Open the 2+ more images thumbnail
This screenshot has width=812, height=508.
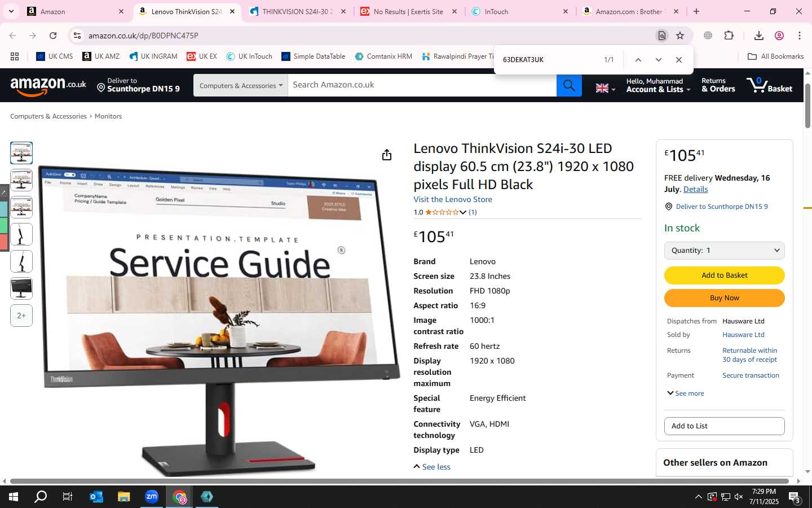[x=21, y=316]
